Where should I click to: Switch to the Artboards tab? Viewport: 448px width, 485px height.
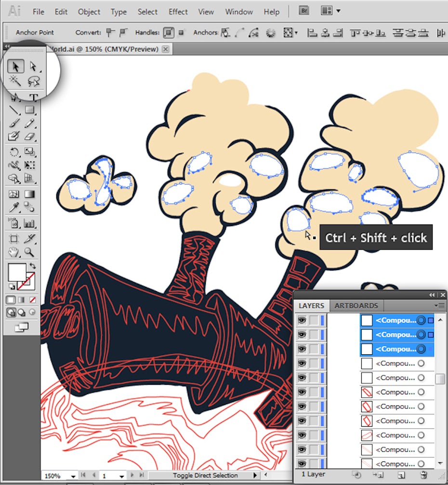356,306
